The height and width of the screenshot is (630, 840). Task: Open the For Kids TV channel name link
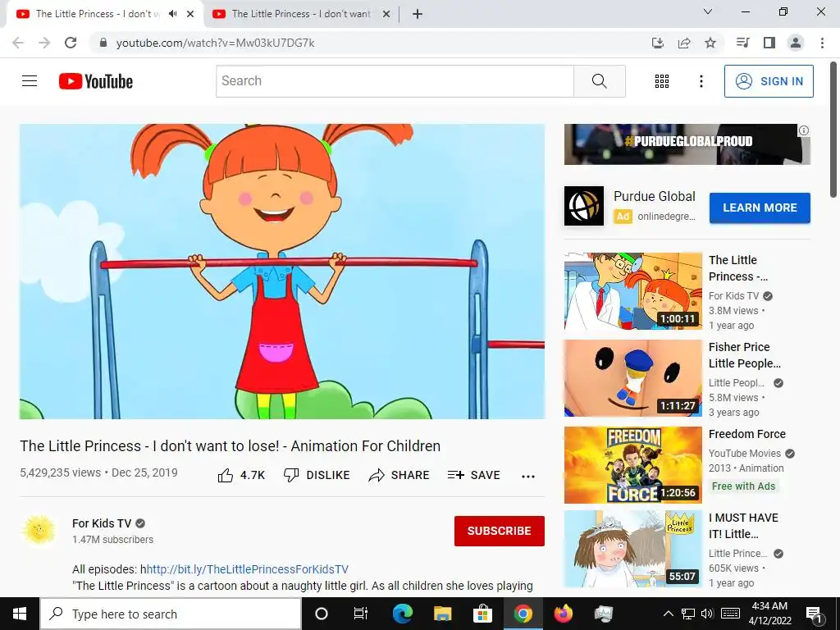102,523
